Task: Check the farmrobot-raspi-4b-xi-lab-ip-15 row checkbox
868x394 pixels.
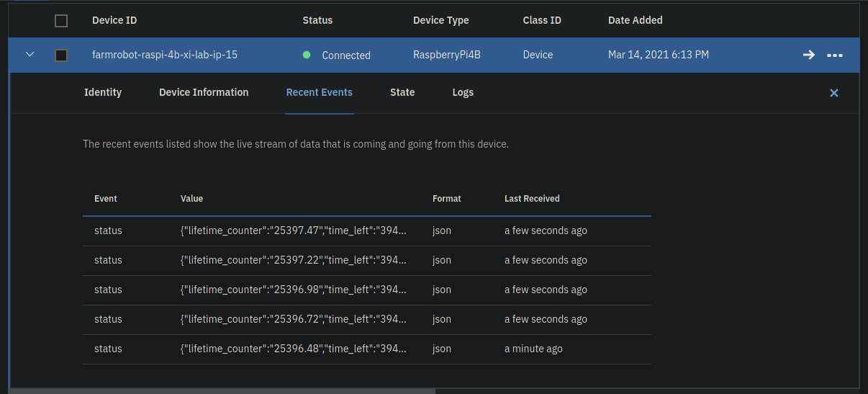Action: (x=61, y=55)
